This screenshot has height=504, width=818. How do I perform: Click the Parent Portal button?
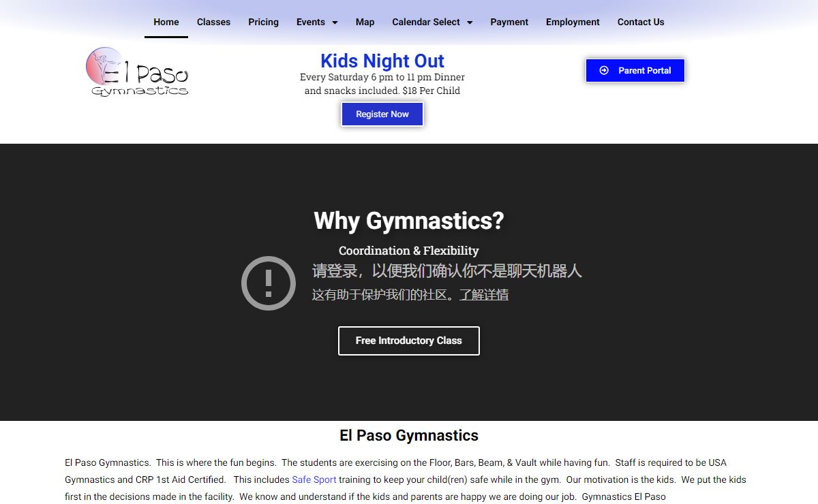635,70
